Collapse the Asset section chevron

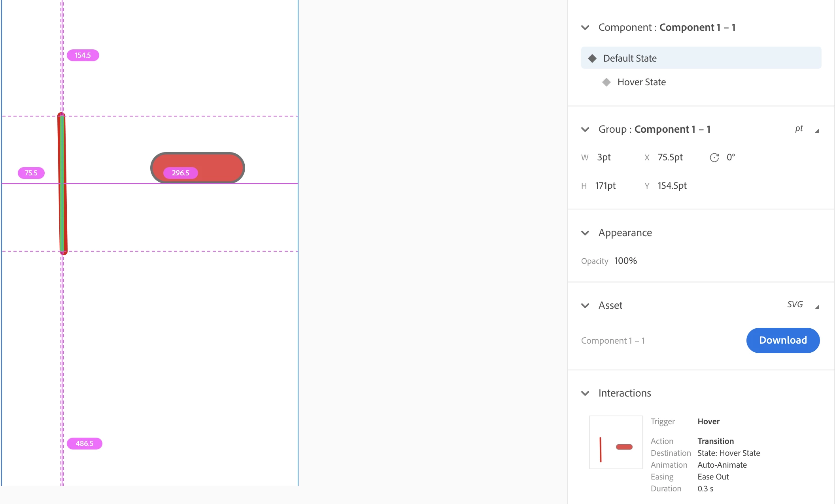tap(585, 306)
